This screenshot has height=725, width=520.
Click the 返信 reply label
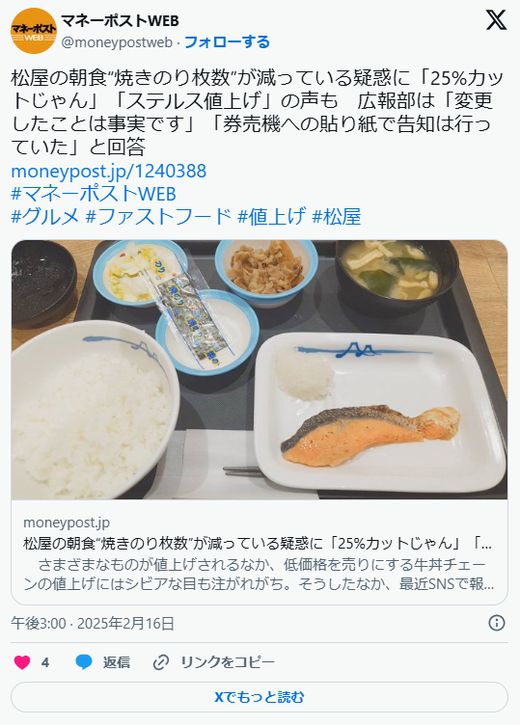[x=116, y=662]
